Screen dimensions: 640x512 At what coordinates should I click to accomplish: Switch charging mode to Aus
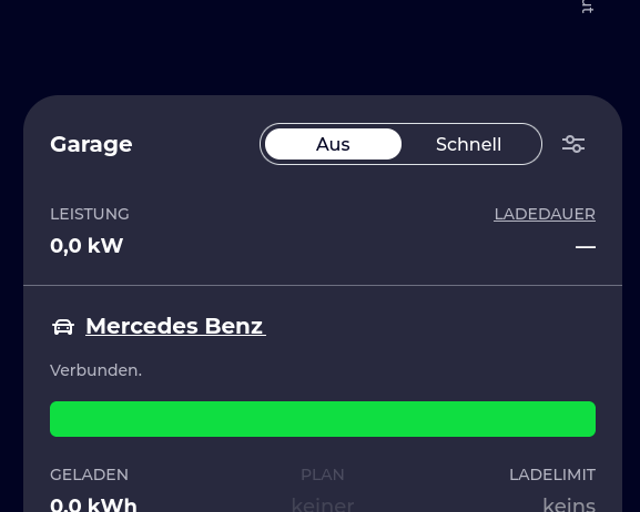click(333, 144)
